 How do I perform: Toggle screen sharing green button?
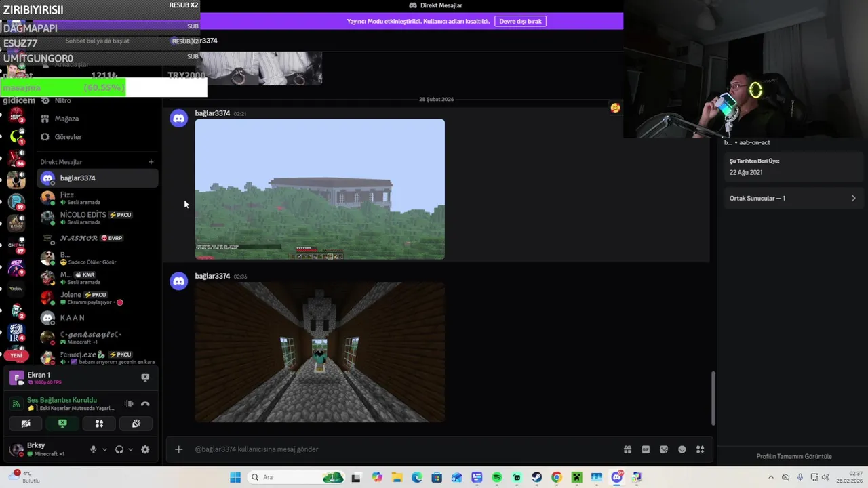click(x=62, y=424)
